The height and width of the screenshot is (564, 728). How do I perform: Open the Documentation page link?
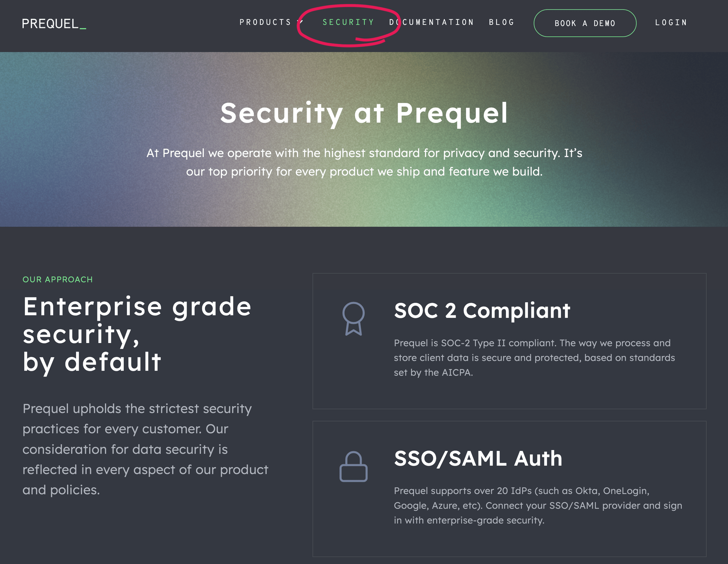tap(431, 22)
